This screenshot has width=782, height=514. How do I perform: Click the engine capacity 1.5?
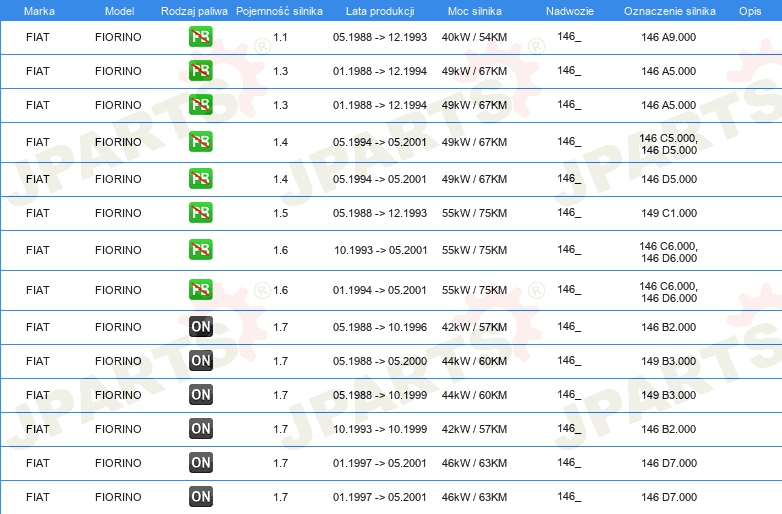tap(280, 213)
